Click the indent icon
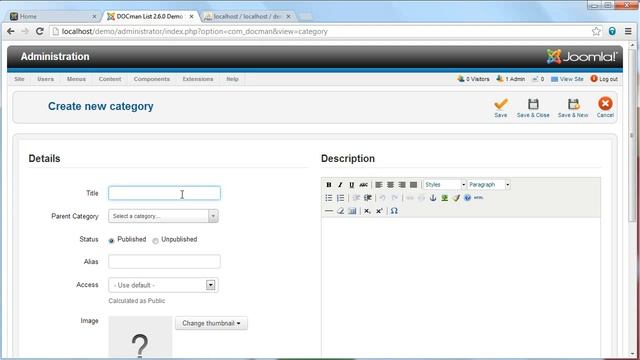The width and height of the screenshot is (640, 360). point(368,198)
